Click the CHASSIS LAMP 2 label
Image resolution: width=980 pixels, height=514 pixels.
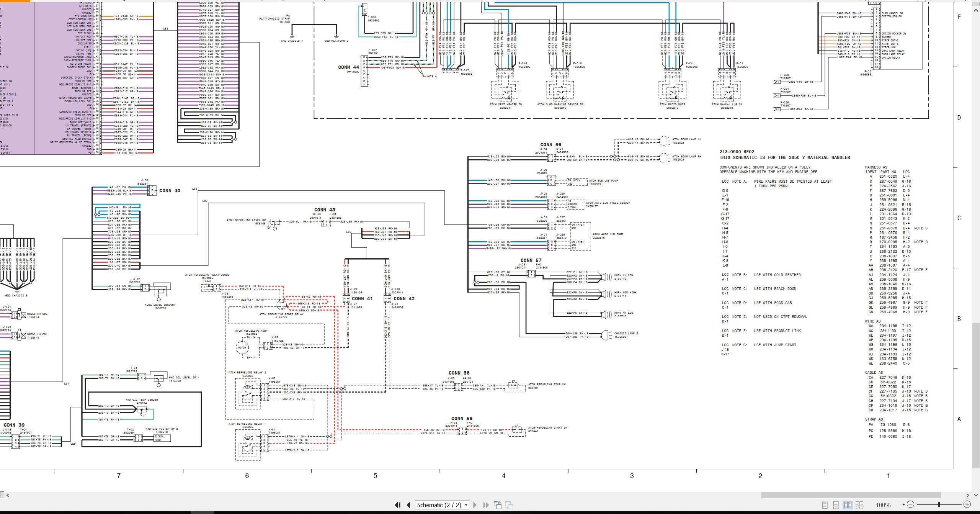click(626, 333)
